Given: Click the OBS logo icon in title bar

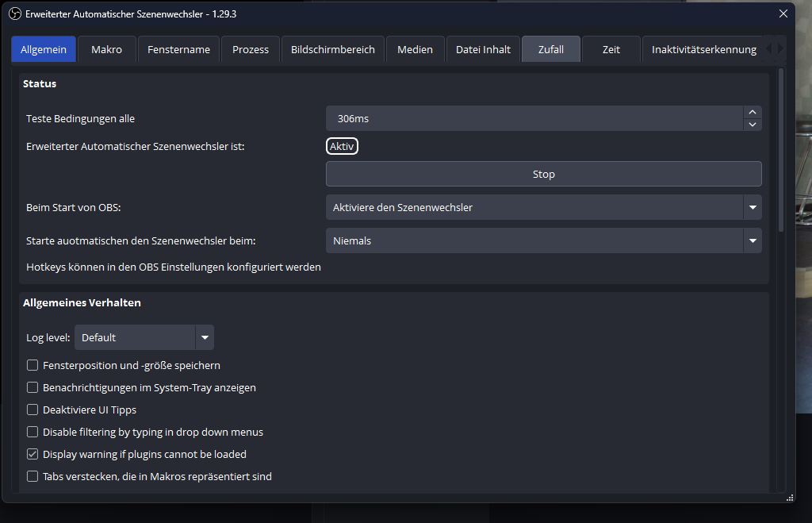Looking at the screenshot, I should tap(14, 14).
